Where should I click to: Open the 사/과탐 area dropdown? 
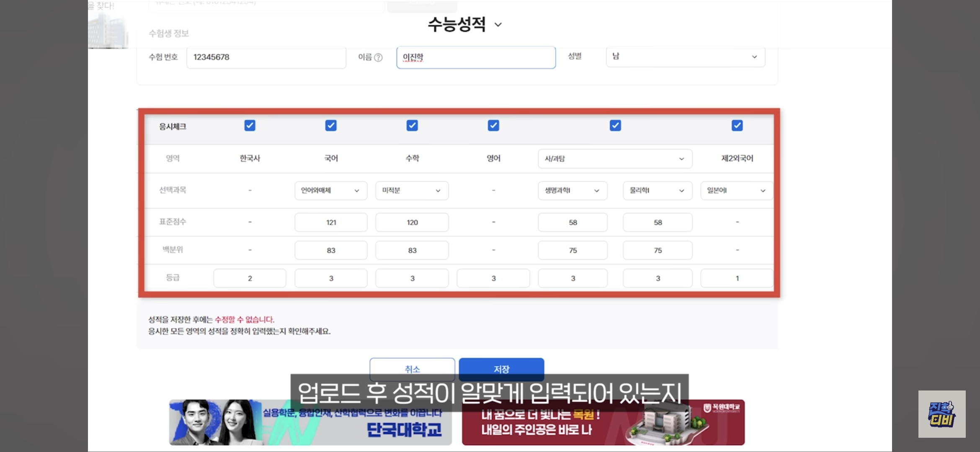click(615, 159)
